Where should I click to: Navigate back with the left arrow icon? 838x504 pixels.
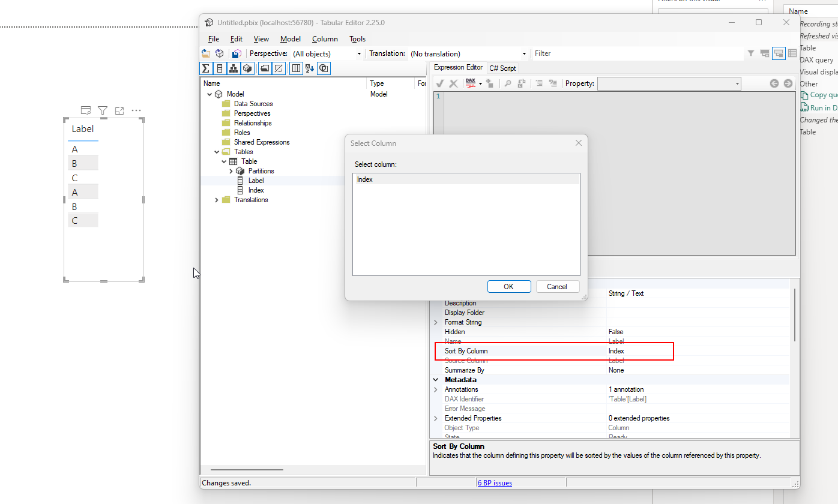point(774,83)
